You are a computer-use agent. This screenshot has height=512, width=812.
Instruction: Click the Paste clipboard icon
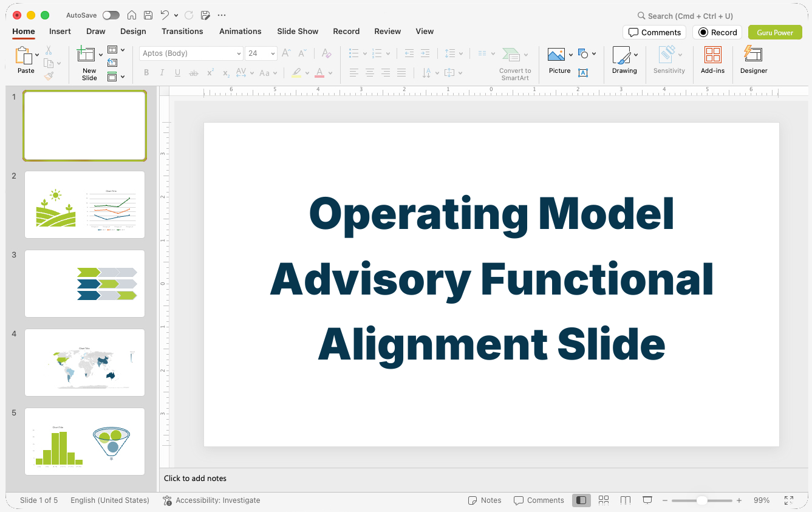[x=24, y=55]
